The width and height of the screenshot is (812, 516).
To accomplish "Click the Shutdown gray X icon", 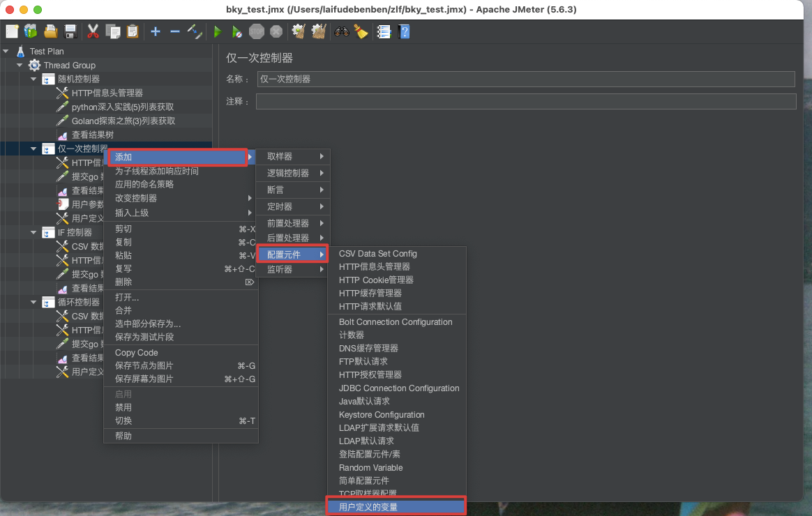I will (276, 31).
